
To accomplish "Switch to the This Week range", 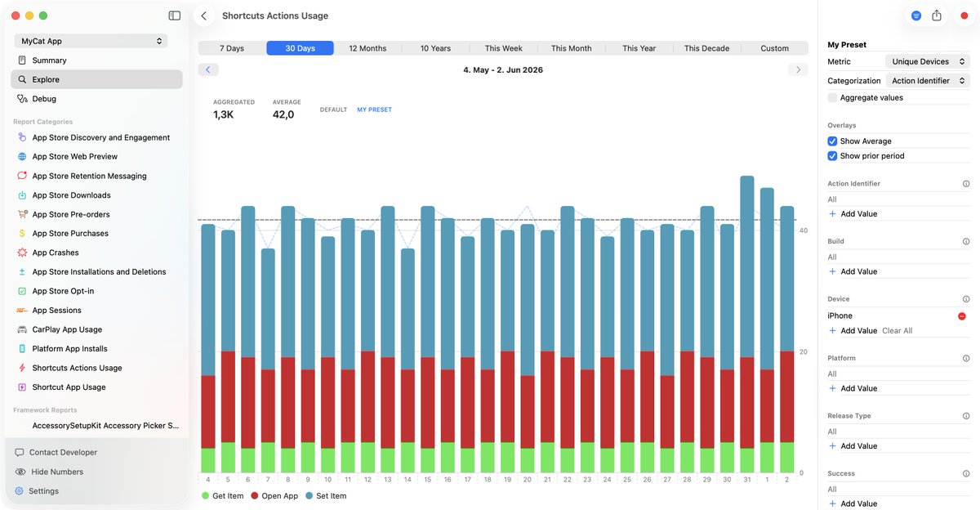I will [503, 48].
